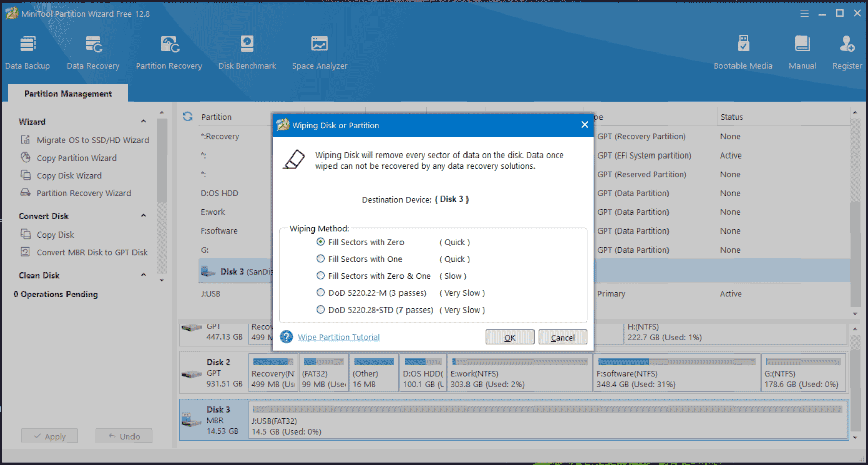Select E:work(NTFS) block on Disk 2 map
Viewport: 868px width, 465px height.
pos(520,372)
